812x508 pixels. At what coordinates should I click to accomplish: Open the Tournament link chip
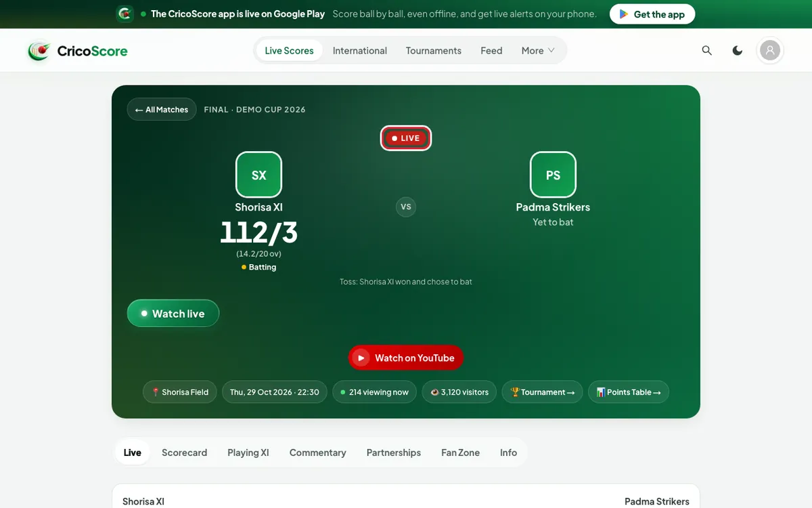[542, 392]
